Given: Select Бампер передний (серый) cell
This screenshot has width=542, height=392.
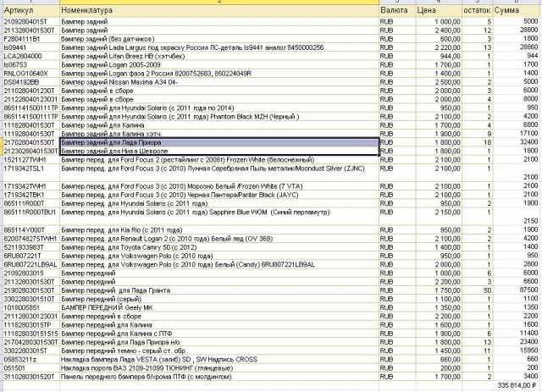Looking at the screenshot, I should (x=219, y=299).
